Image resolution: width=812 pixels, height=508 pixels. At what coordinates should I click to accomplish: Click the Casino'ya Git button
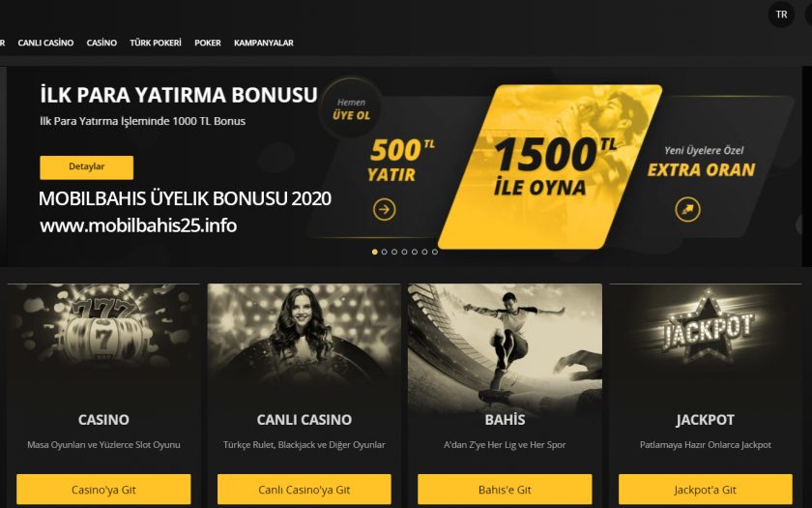tap(103, 490)
